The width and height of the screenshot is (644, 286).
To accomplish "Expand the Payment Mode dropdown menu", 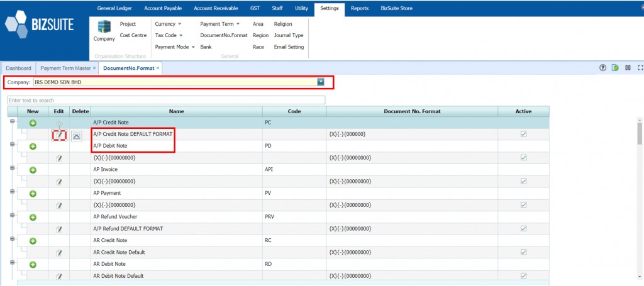I will pos(193,47).
